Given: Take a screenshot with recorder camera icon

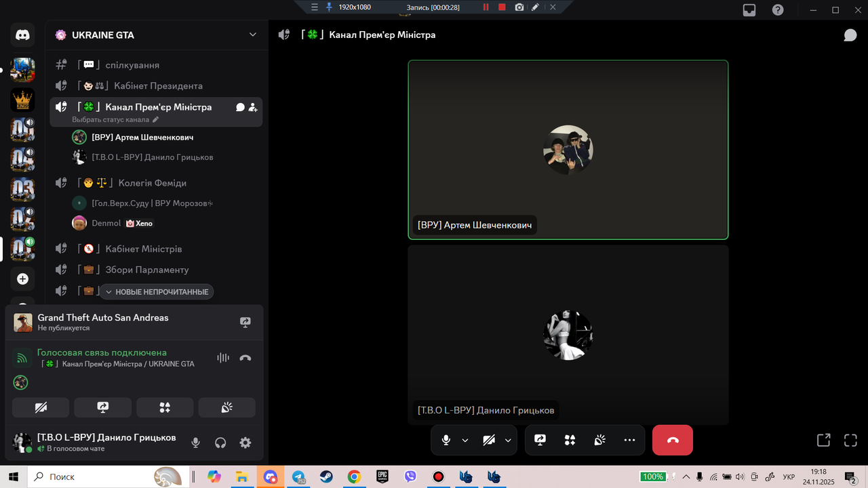Looking at the screenshot, I should [519, 7].
